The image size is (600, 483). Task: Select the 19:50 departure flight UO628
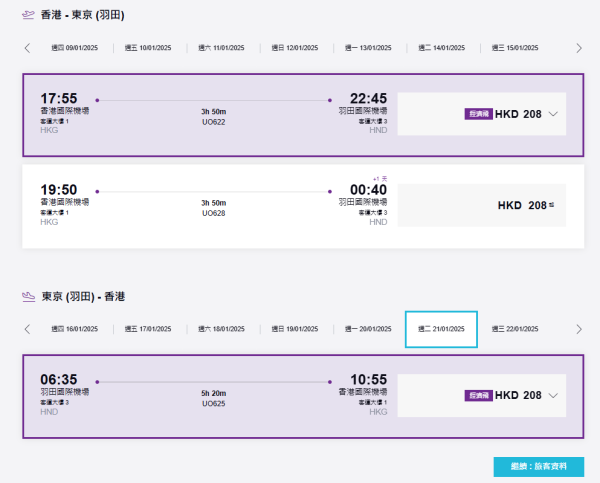[x=210, y=205]
